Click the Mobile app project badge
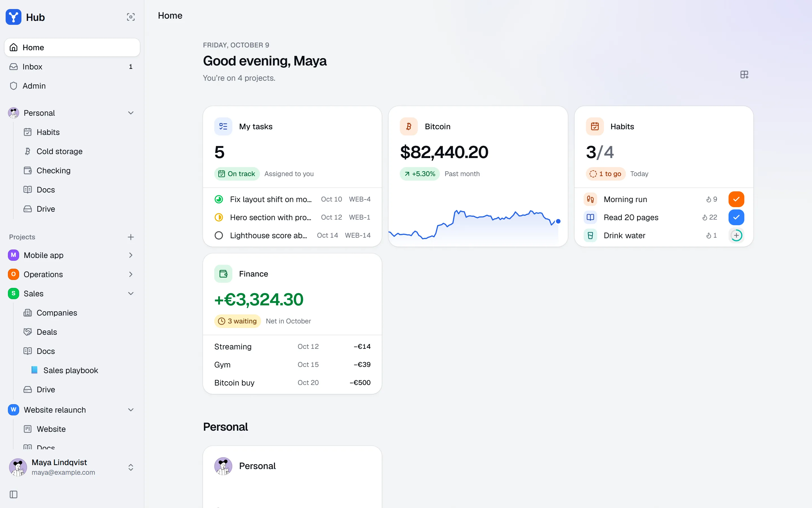Image resolution: width=812 pixels, height=508 pixels. 14,255
